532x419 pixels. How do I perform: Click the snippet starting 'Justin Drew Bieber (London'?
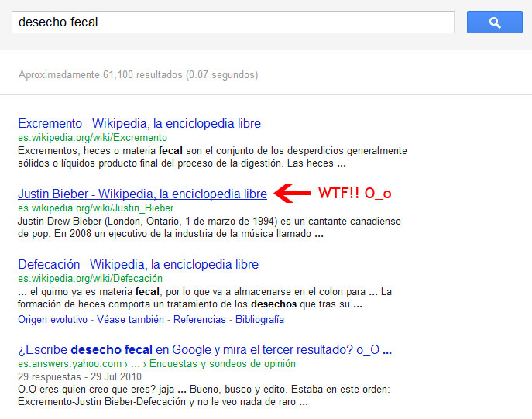coord(209,227)
